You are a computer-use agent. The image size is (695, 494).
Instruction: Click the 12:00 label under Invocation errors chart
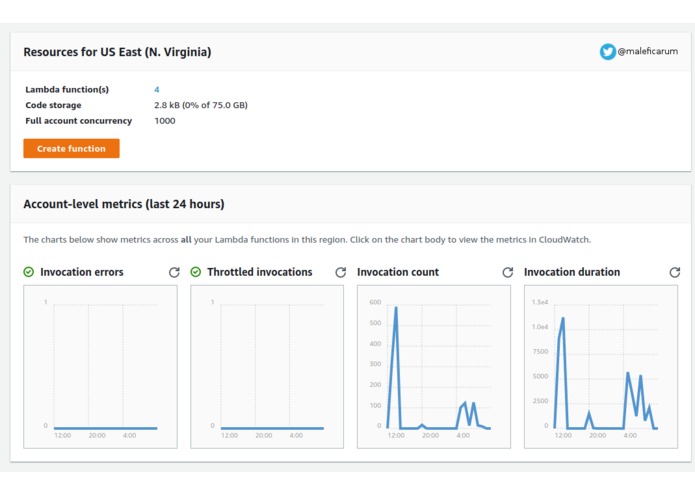(x=62, y=436)
